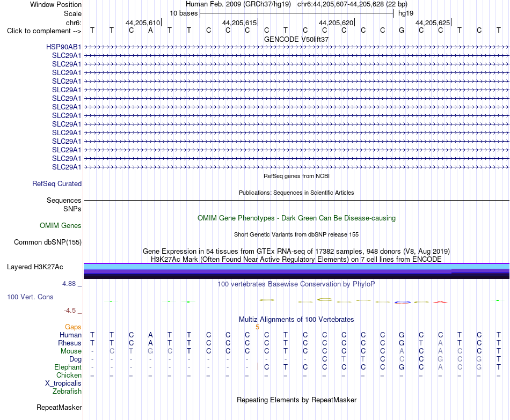Select the Scale track label
This screenshot has height=420, width=510.
pyautogui.click(x=72, y=13)
